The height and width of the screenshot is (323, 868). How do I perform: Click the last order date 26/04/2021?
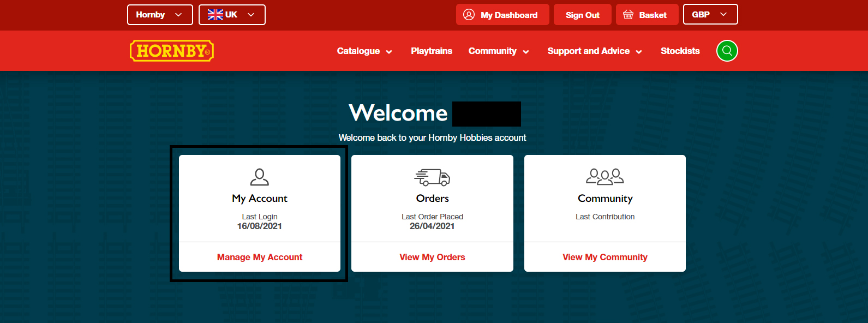(432, 226)
